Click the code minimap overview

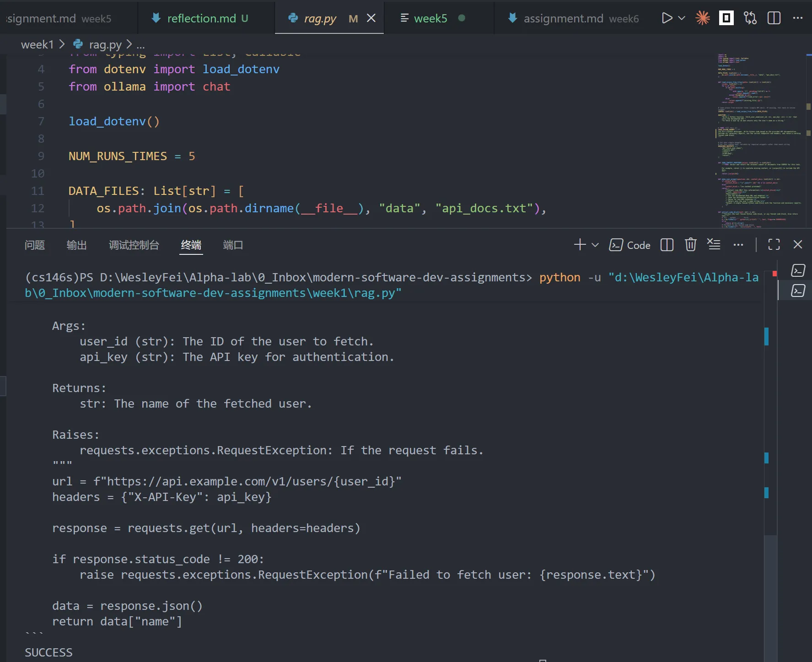click(759, 137)
